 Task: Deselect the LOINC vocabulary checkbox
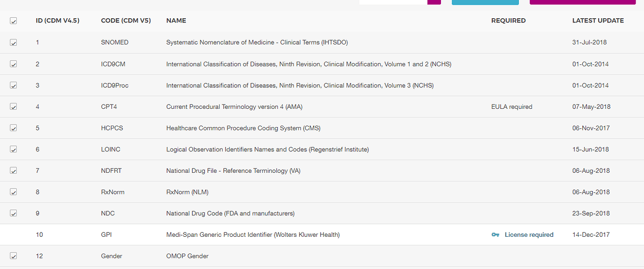click(14, 149)
